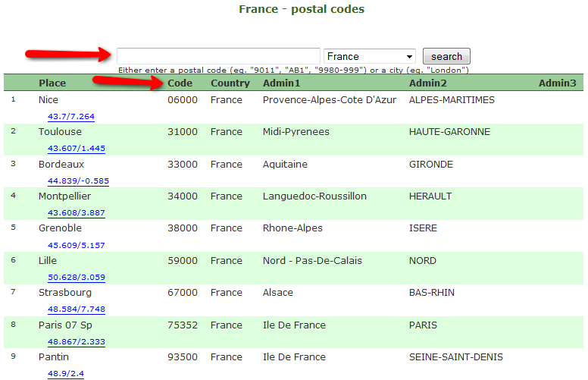Click the Nord - Pas-De-Calais region cell
The image size is (588, 380).
pos(312,261)
